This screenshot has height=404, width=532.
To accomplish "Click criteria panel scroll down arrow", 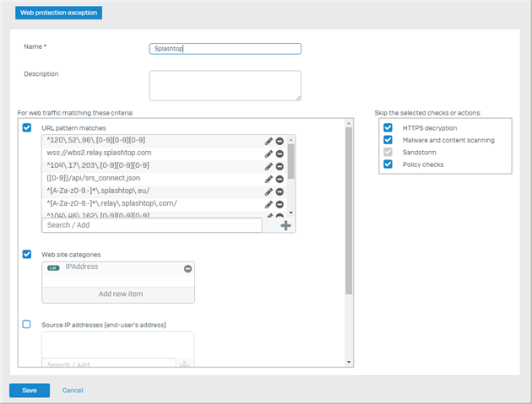I will (x=349, y=362).
